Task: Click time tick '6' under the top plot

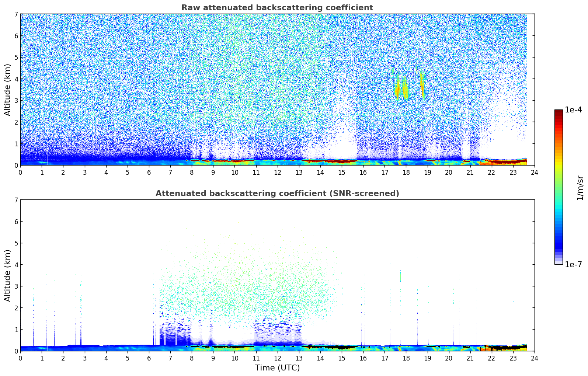Action: [149, 172]
